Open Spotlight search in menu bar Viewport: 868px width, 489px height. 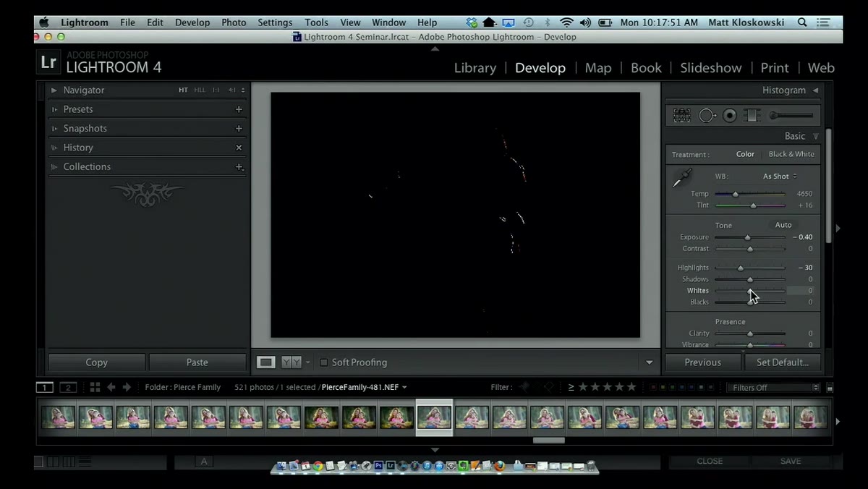point(802,22)
